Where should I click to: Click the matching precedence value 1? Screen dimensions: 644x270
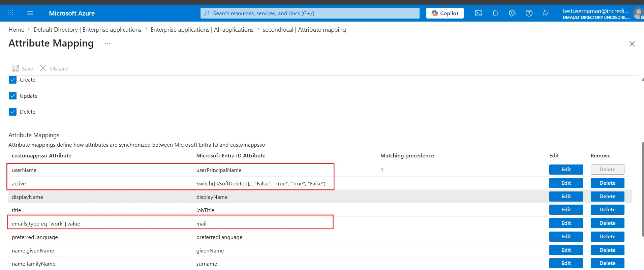click(x=382, y=170)
